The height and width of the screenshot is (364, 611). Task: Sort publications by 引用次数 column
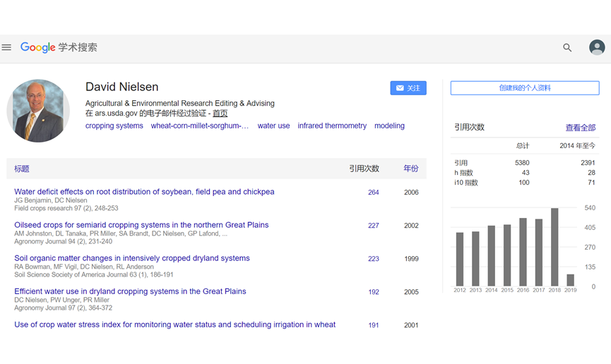click(x=364, y=169)
